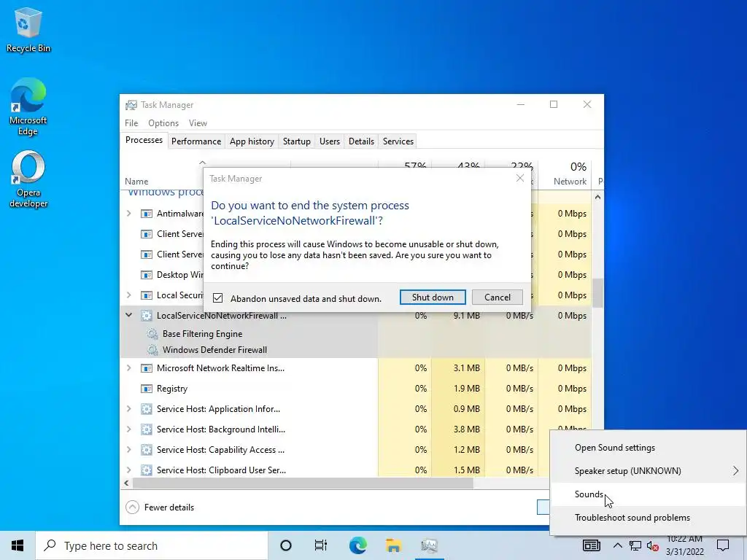Open the File menu
Screen dimensions: 747x560
pyautogui.click(x=131, y=122)
